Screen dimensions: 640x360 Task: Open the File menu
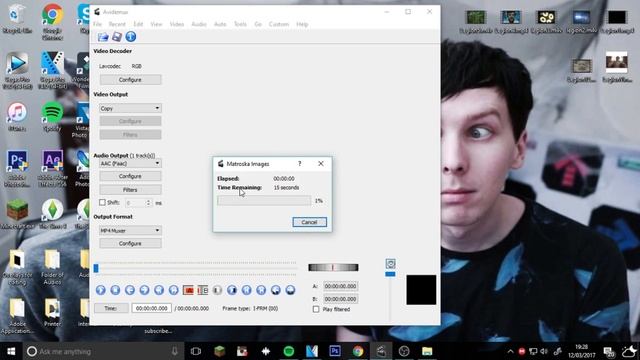(97, 24)
